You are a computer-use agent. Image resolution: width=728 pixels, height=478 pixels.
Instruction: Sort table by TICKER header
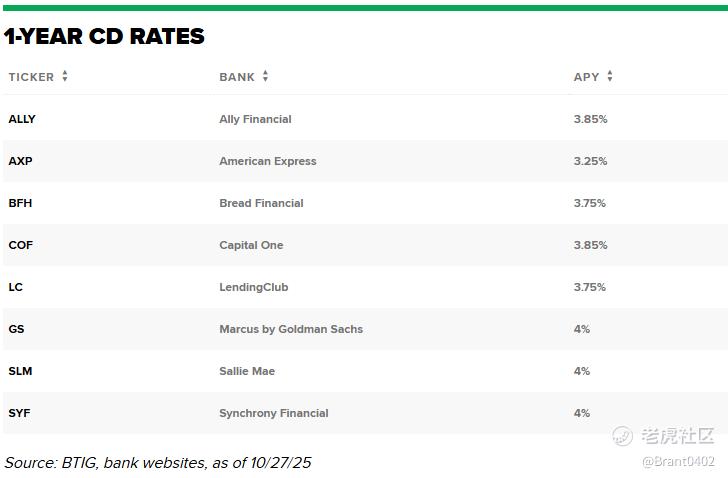[x=31, y=77]
